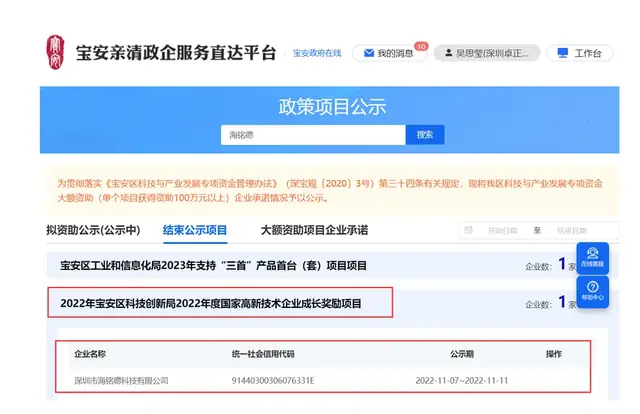Click the user avatar icon beside 吴思莹
This screenshot has width=640, height=414.
pyautogui.click(x=448, y=53)
